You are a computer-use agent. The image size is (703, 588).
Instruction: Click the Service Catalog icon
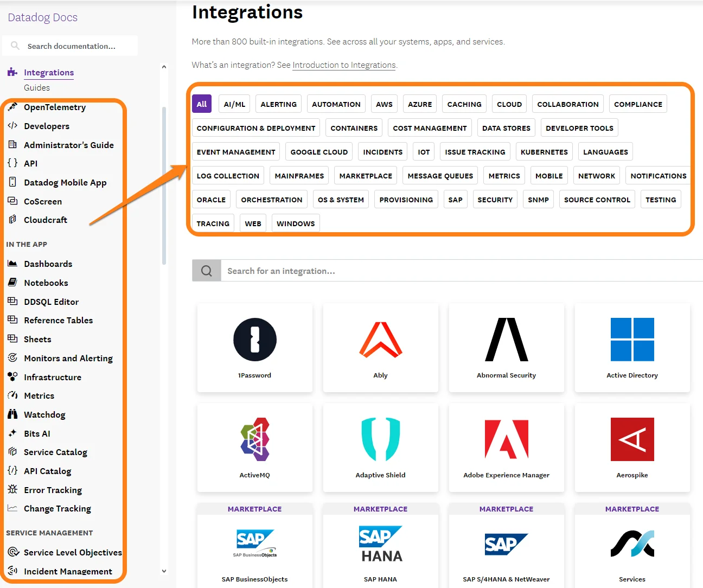[x=12, y=451]
